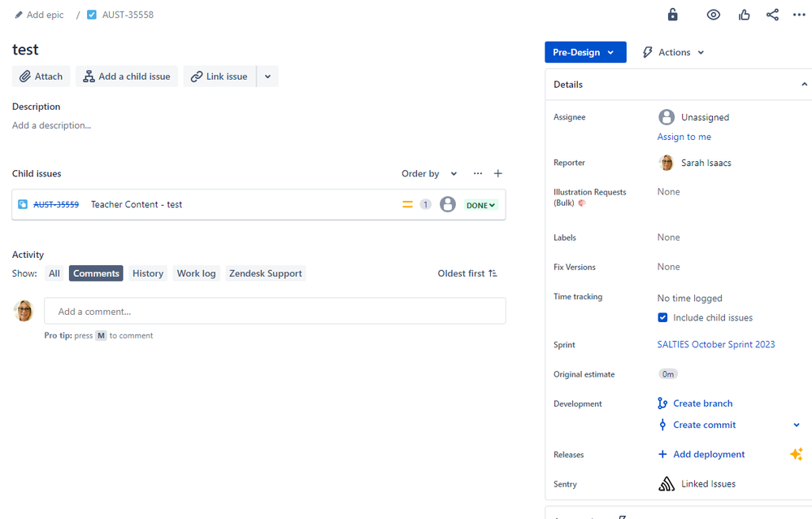812x519 pixels.
Task: Select the All activity tab
Action: pyautogui.click(x=54, y=273)
